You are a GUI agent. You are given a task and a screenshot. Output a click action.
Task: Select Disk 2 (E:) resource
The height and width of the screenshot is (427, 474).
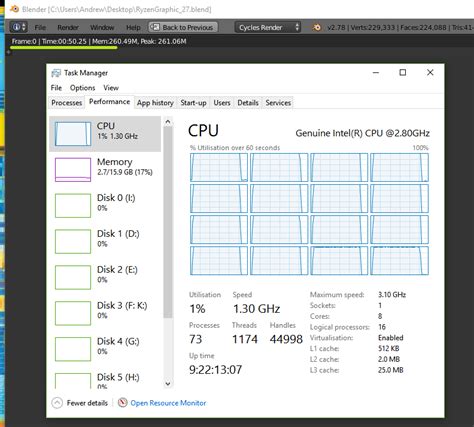tap(105, 277)
